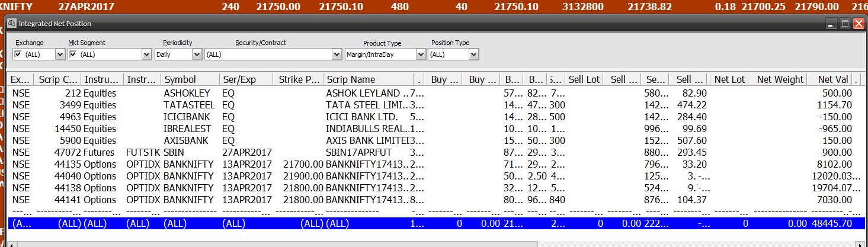The height and width of the screenshot is (247, 868).
Task: Select the SBIN futures symbol cell
Action: [174, 152]
